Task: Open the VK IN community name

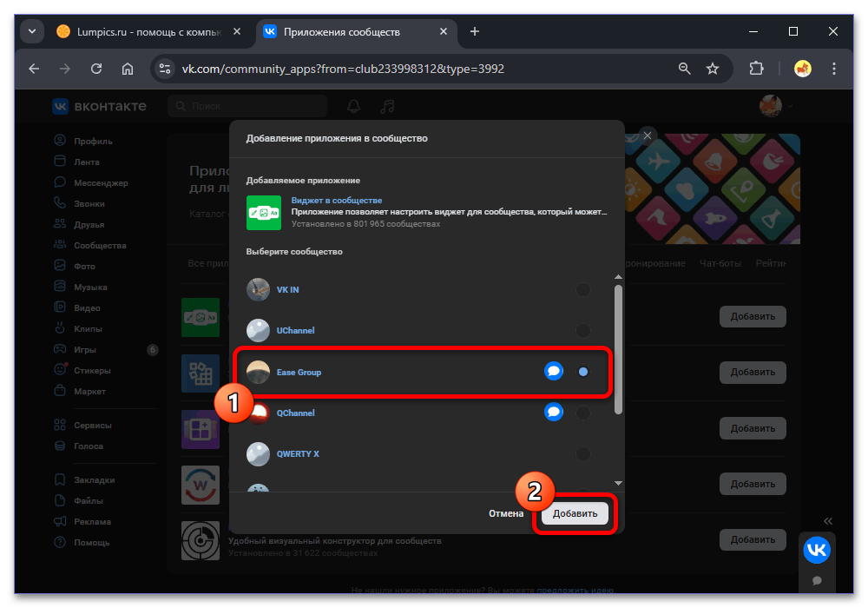Action: tap(288, 289)
